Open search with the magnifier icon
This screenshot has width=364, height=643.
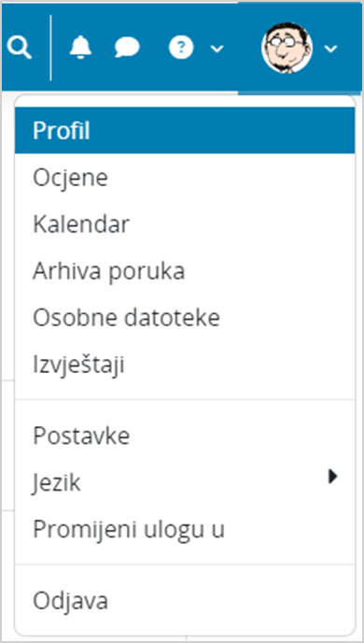[x=19, y=49]
